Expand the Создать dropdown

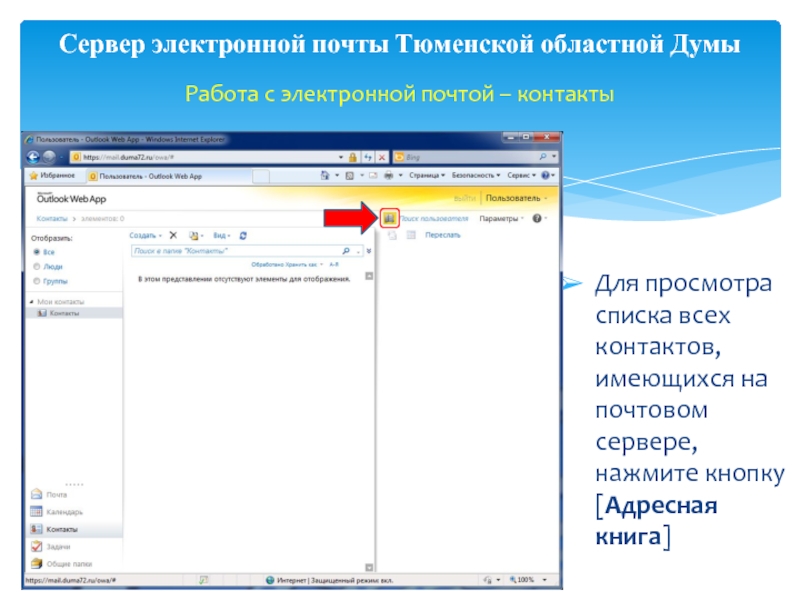pos(145,235)
